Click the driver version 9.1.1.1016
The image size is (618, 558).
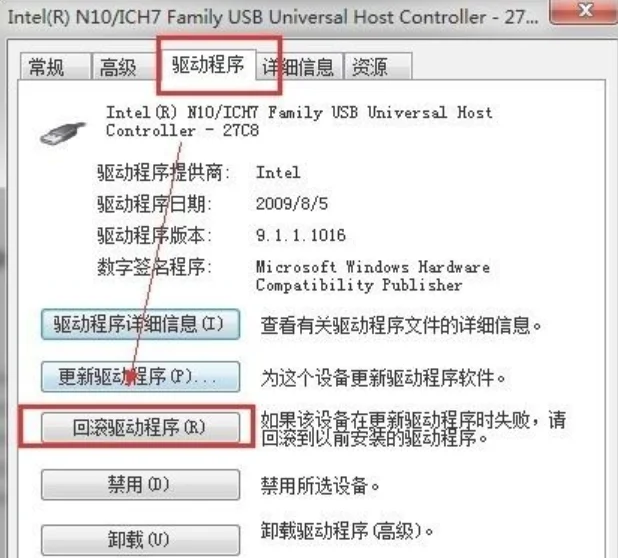pos(301,235)
